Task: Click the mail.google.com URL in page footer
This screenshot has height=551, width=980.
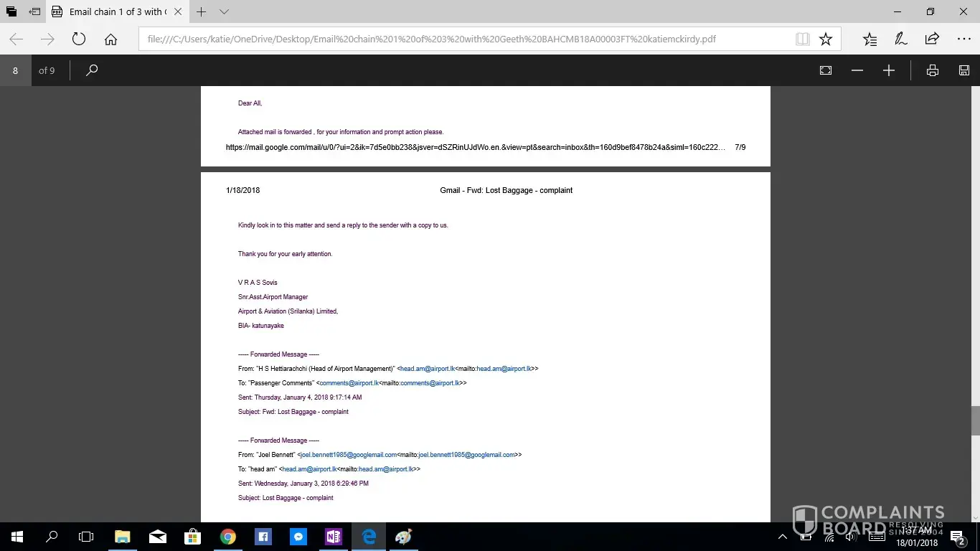Action: coord(476,147)
